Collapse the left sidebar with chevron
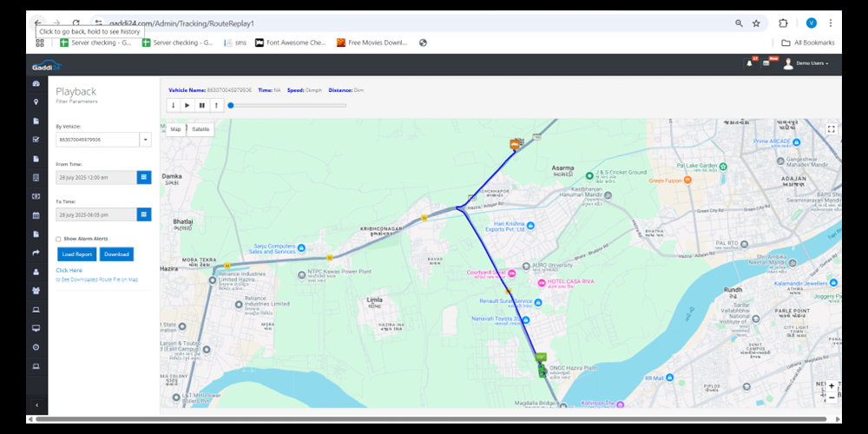This screenshot has height=434, width=868. click(x=36, y=405)
